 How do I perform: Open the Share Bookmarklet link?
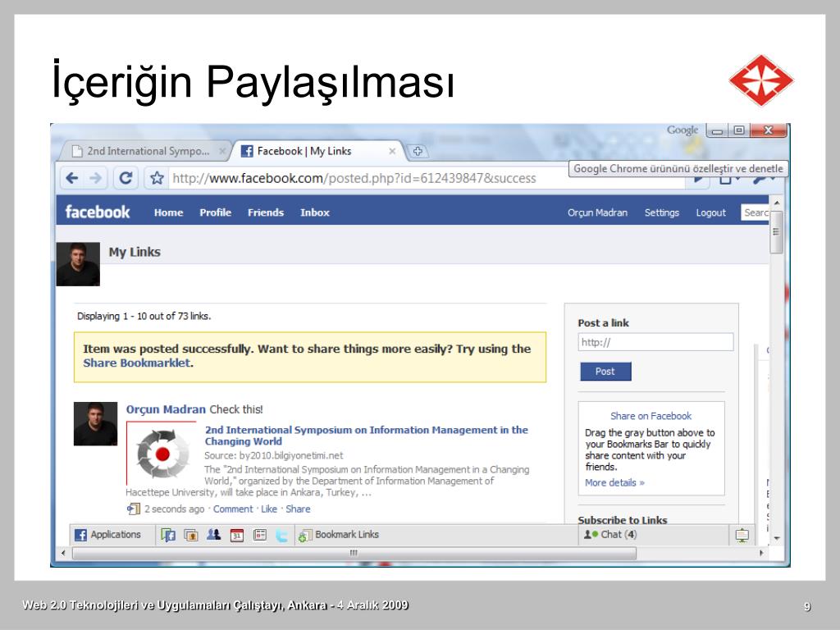coord(137,363)
